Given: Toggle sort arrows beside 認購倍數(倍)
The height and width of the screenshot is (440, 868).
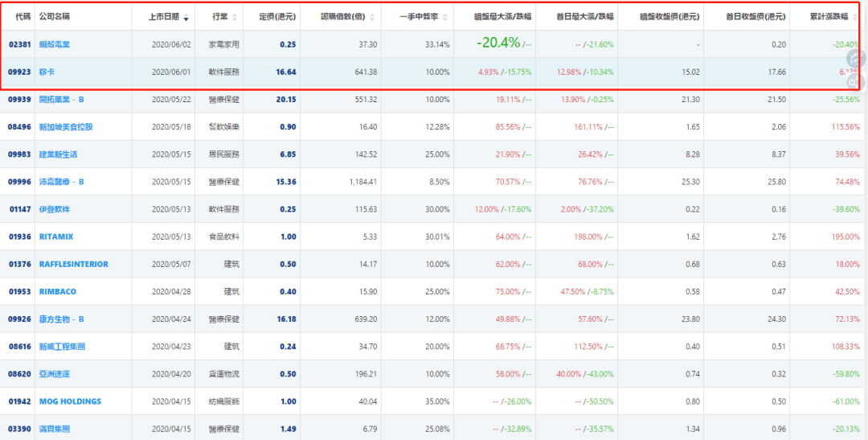Looking at the screenshot, I should 372,17.
